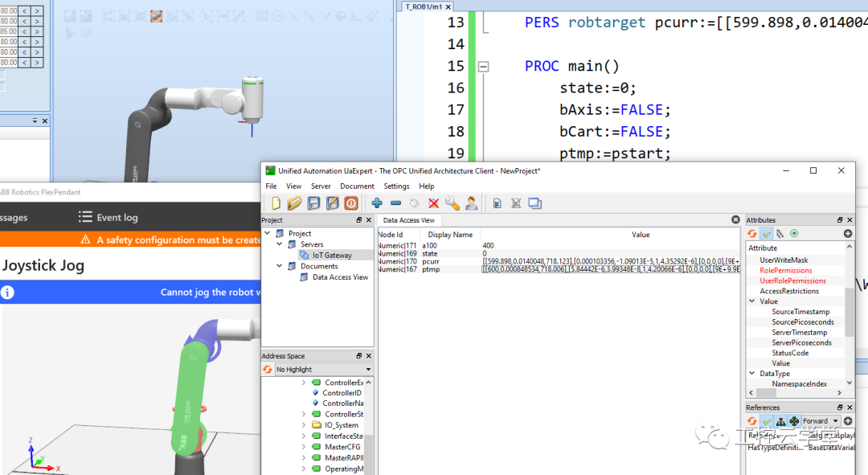Click the greyed-out Connect Server plug icon
Screen dimensions: 868x475
click(x=414, y=203)
